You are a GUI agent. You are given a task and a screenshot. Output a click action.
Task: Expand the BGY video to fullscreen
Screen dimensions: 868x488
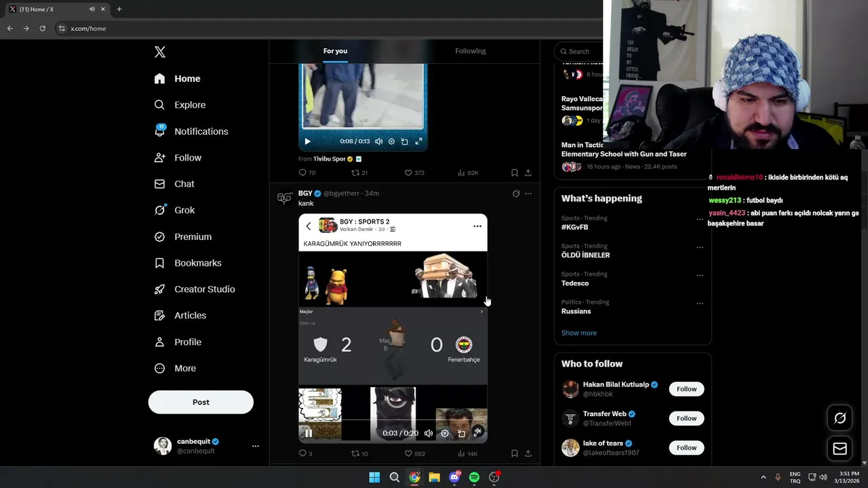click(477, 431)
